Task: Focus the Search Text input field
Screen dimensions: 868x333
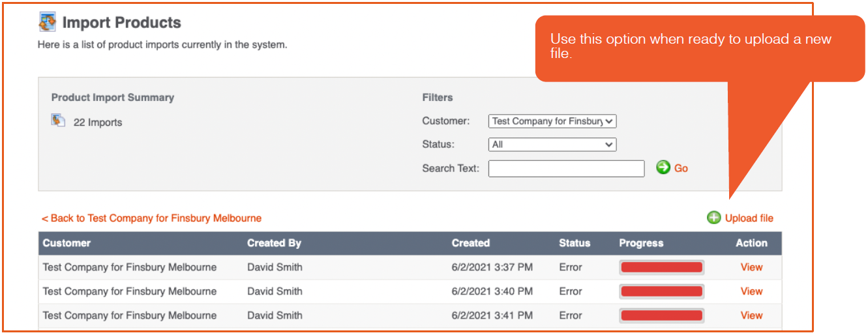Action: coord(566,168)
